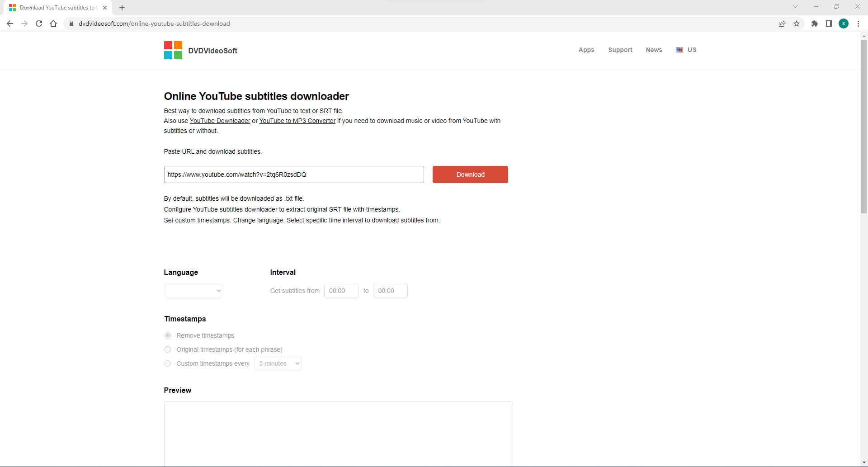Click the YouTube URL input field
Viewport: 868px width, 467px height.
coord(294,175)
